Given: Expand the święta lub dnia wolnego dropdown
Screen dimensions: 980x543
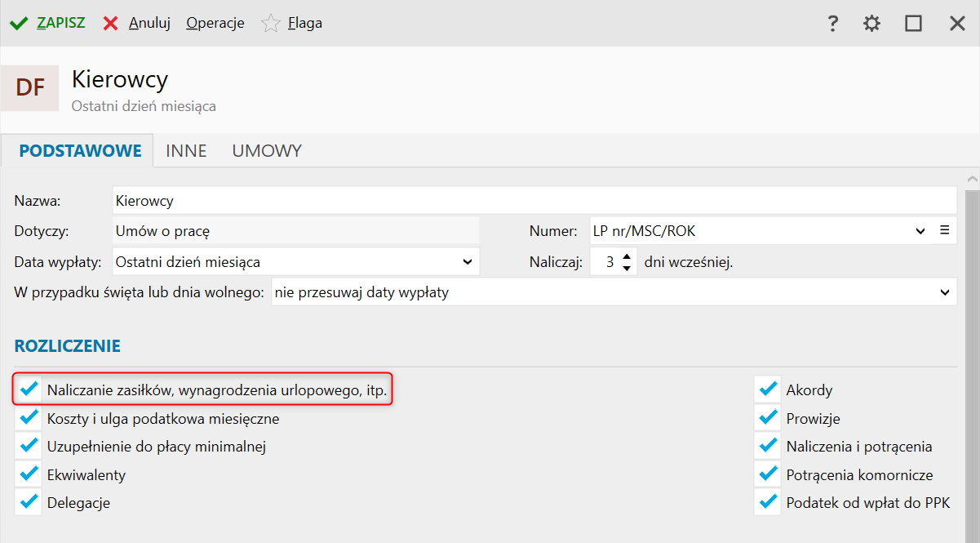Looking at the screenshot, I should [x=614, y=292].
